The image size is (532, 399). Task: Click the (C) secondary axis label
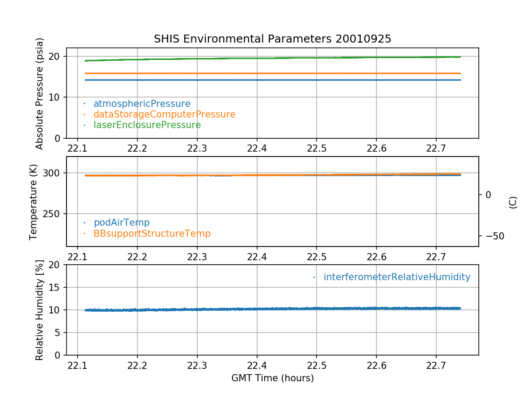point(513,202)
